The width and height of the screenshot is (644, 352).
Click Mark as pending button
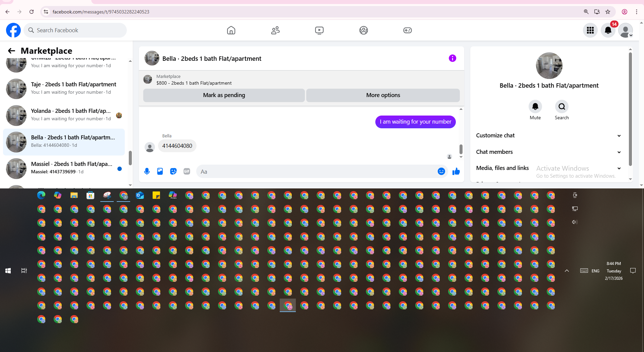(224, 95)
